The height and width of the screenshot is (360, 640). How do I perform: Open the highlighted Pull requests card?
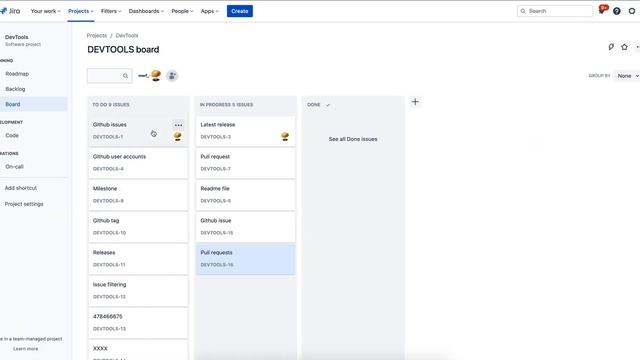pos(245,259)
